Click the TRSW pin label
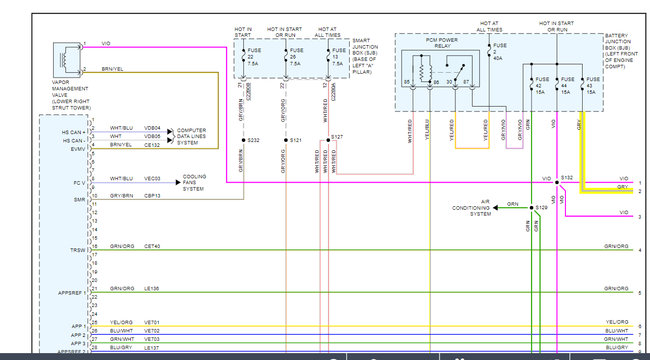This screenshot has width=650, height=360. 78,250
